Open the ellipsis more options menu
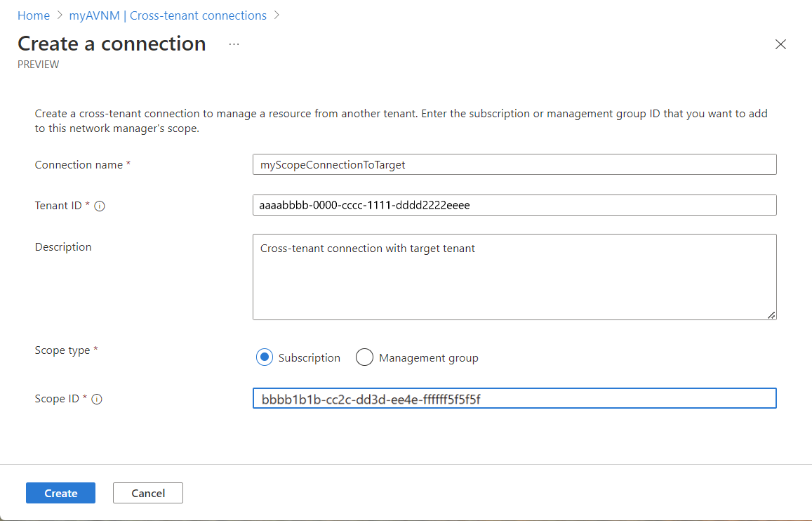Screen dimensions: 812x521 click(234, 44)
